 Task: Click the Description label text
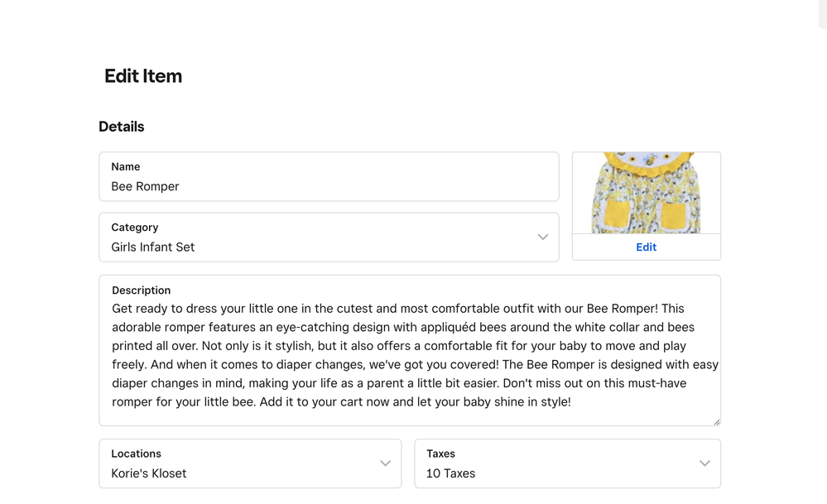coord(141,290)
